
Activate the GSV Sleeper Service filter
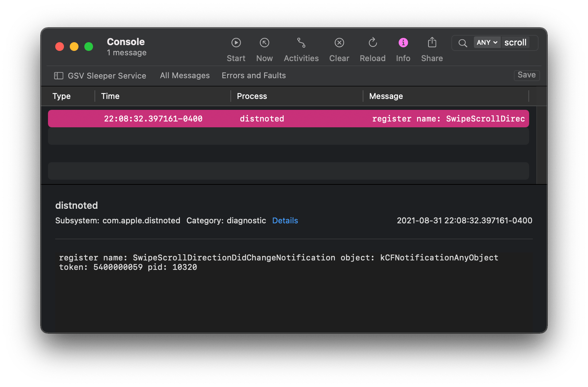pyautogui.click(x=106, y=76)
